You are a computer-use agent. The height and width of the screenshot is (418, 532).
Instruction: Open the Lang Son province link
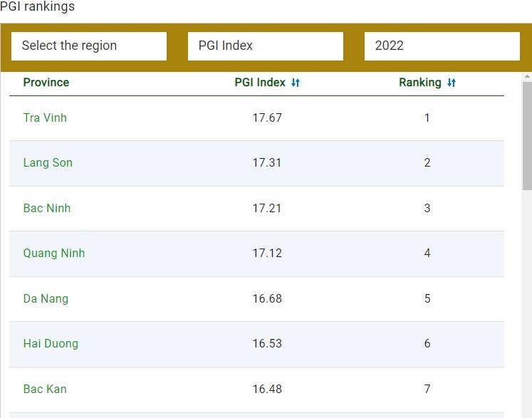point(48,162)
